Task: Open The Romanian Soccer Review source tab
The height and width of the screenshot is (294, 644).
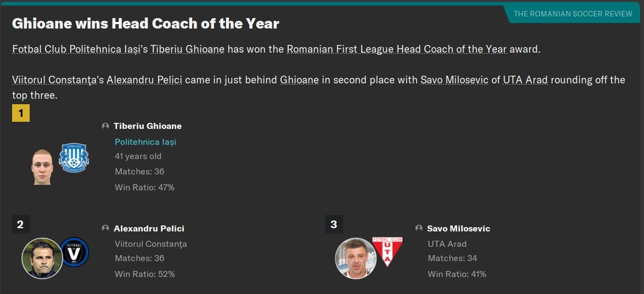Action: pyautogui.click(x=573, y=14)
